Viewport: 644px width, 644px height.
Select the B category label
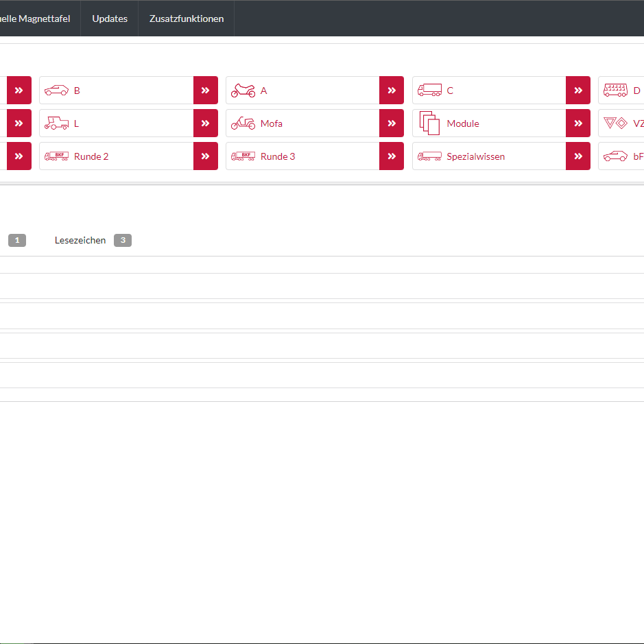click(77, 91)
